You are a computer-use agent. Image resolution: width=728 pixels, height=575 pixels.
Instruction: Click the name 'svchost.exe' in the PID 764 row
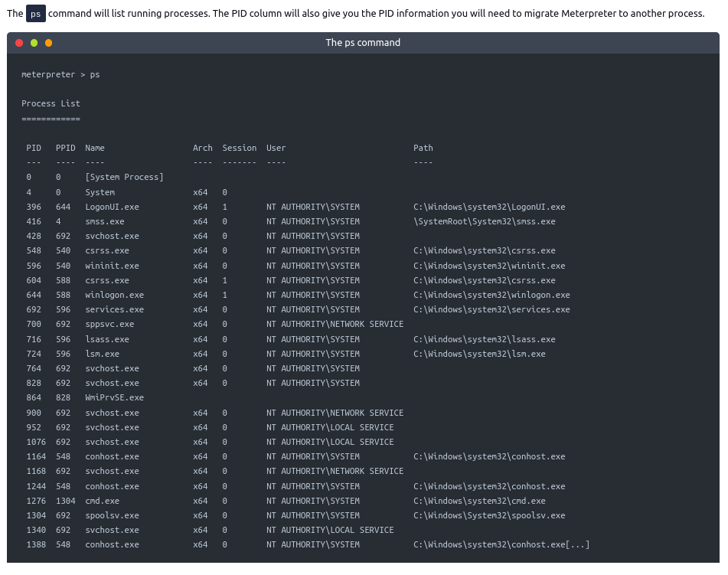click(113, 368)
